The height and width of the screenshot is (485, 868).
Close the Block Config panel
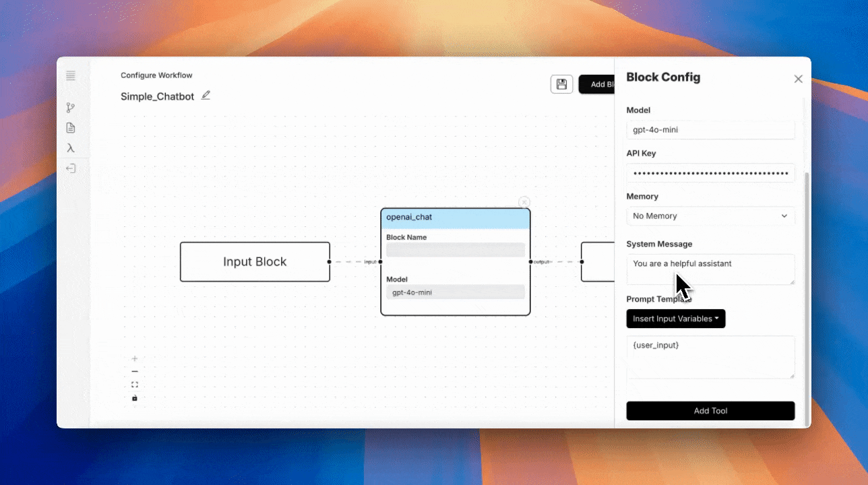coord(798,79)
